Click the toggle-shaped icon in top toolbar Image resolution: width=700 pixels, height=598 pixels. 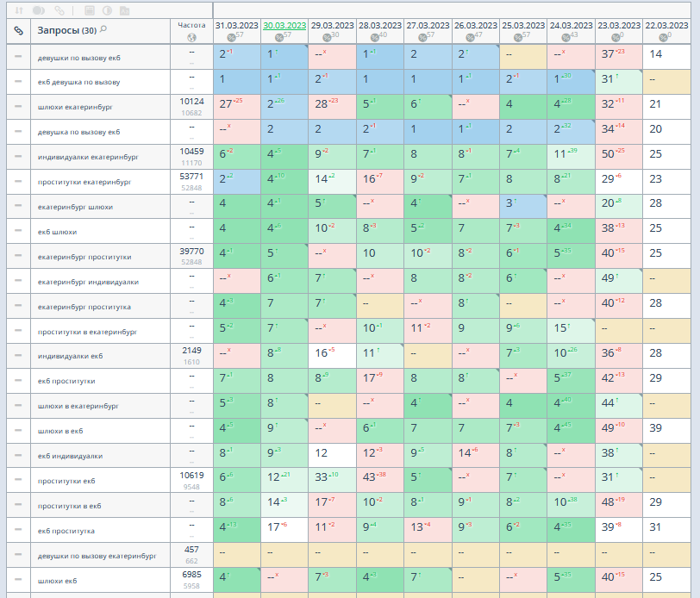(39, 11)
